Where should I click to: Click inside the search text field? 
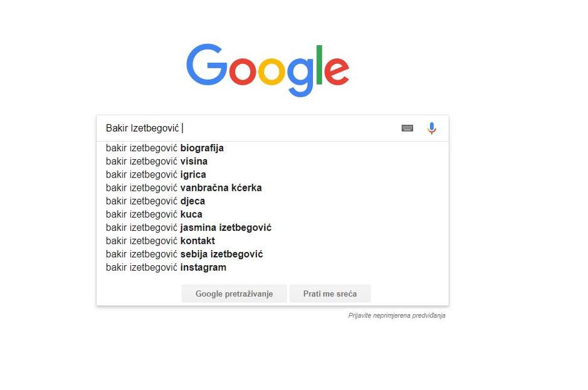click(282, 129)
